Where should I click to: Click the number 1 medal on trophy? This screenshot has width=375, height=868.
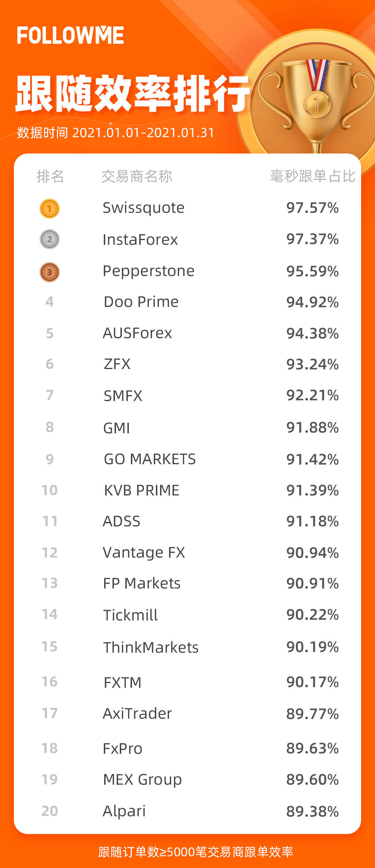(317, 104)
